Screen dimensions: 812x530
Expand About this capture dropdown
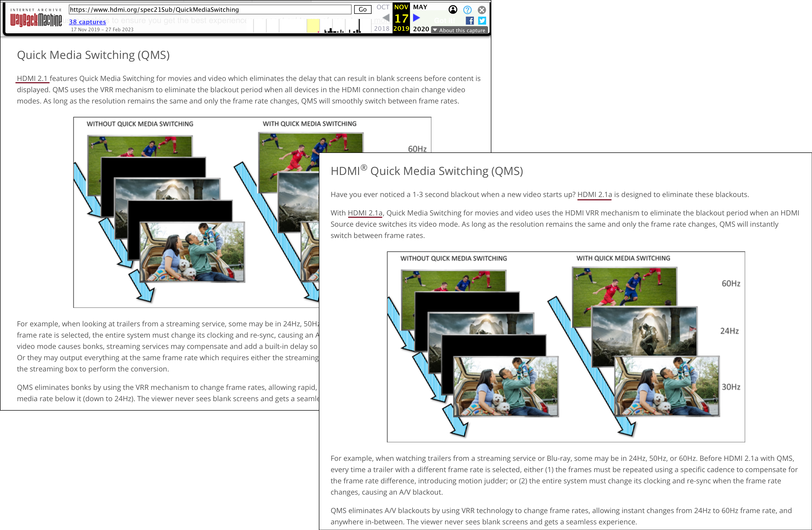pos(459,30)
